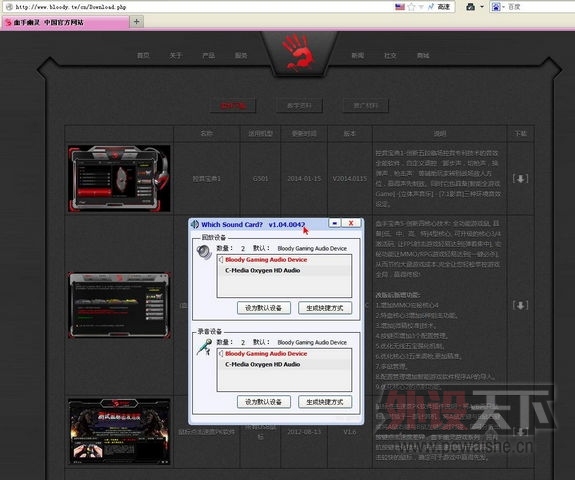This screenshot has width=575, height=480.
Task: Open a new browser tab with the plus button
Action: coord(136,22)
